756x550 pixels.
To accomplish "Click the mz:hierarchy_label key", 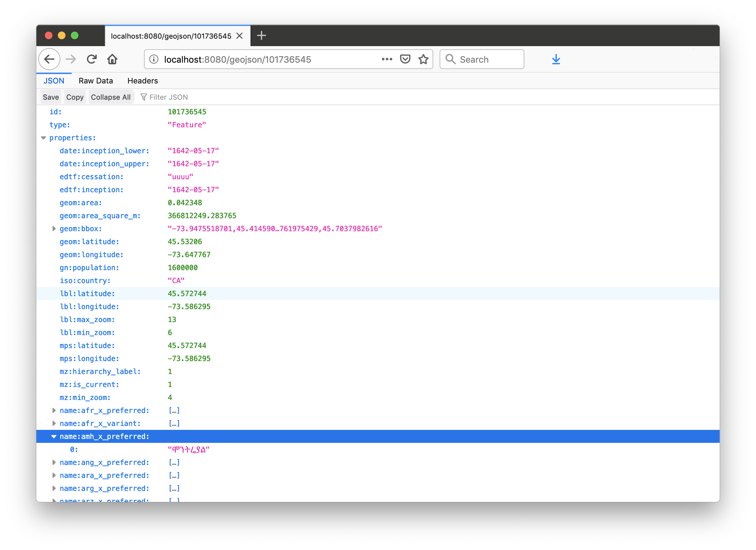I will pyautogui.click(x=100, y=372).
